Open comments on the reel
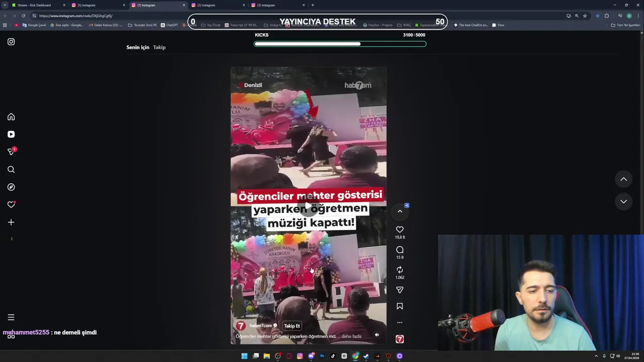 pyautogui.click(x=399, y=250)
